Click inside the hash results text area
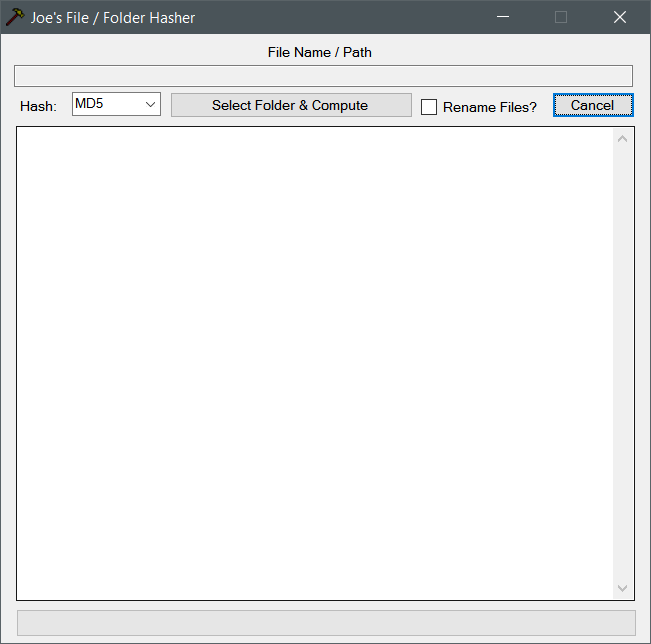 [x=315, y=363]
